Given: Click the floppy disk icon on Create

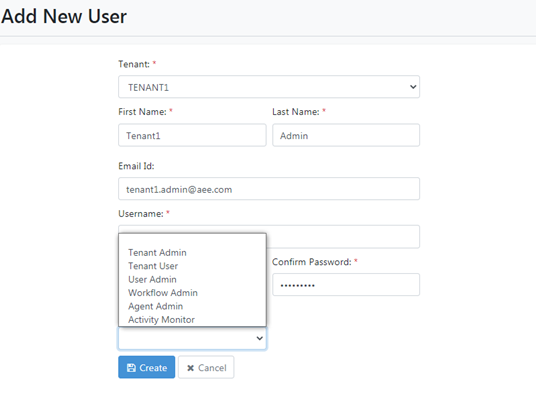Looking at the screenshot, I should point(131,368).
